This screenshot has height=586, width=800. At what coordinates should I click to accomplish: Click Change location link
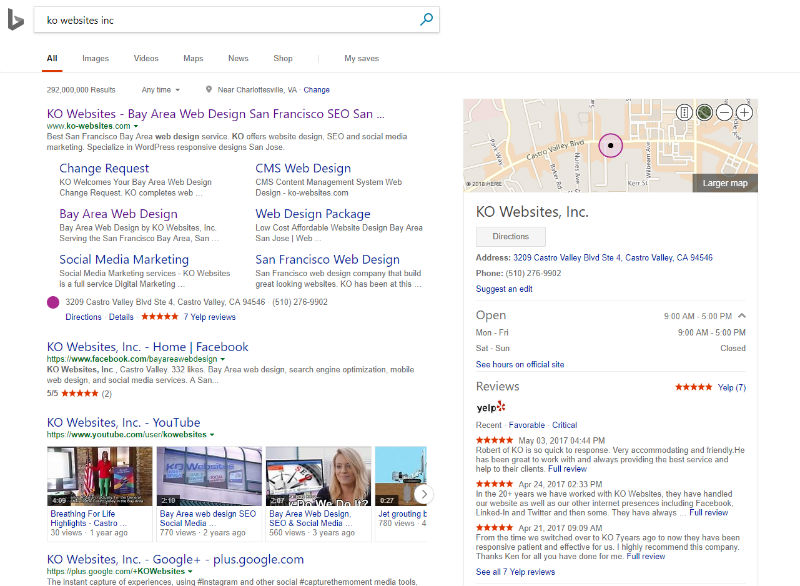pyautogui.click(x=316, y=90)
